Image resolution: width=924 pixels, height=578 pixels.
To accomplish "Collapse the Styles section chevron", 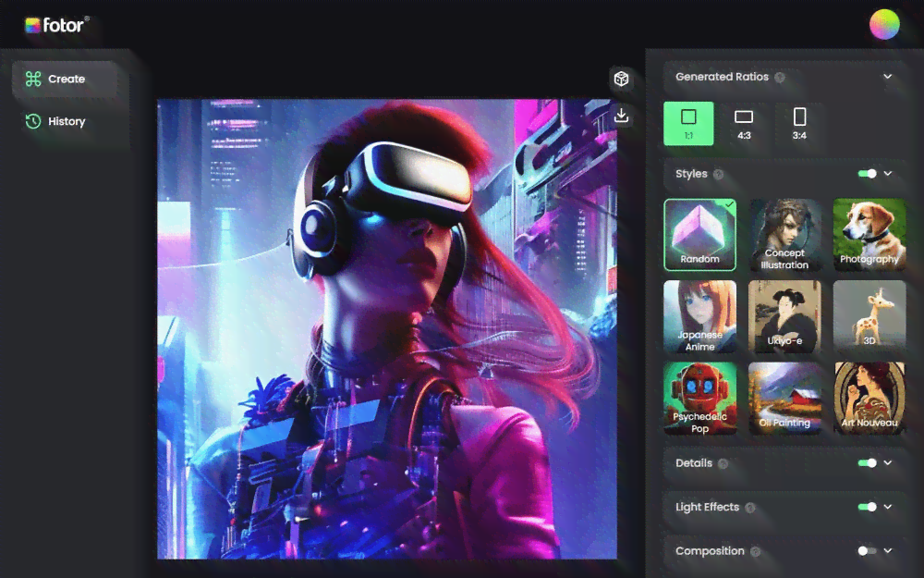I will click(x=887, y=174).
